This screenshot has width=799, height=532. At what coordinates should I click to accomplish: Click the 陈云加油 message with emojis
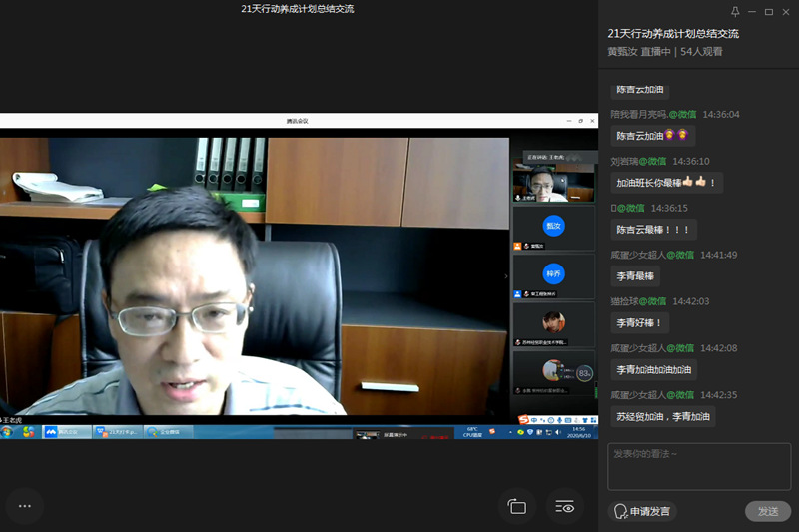(653, 136)
